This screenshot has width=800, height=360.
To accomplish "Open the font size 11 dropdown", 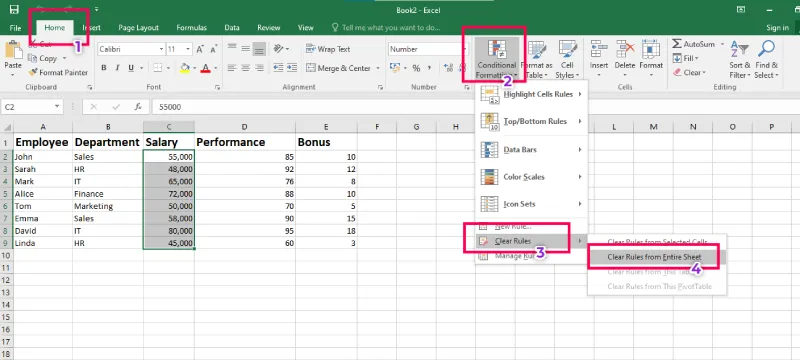I will click(188, 49).
